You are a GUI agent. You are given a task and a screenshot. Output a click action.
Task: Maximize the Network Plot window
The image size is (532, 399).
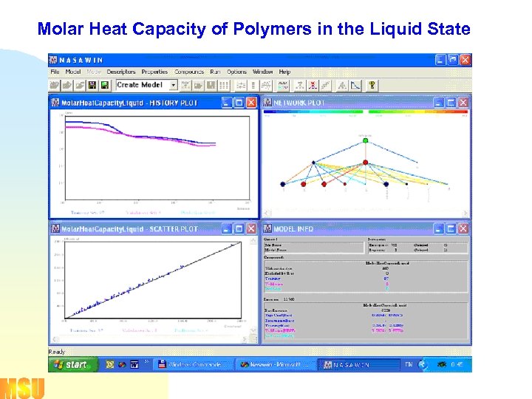[x=451, y=103]
